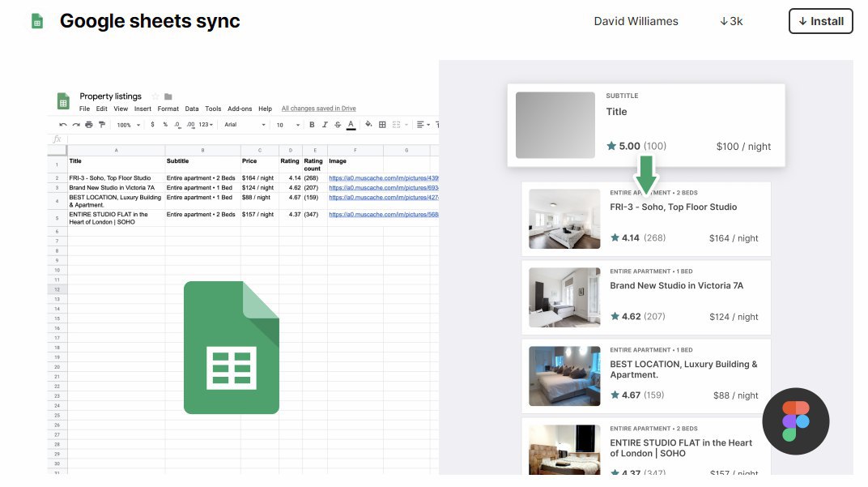Select column A header
This screenshot has width=868, height=487.
tap(117, 150)
